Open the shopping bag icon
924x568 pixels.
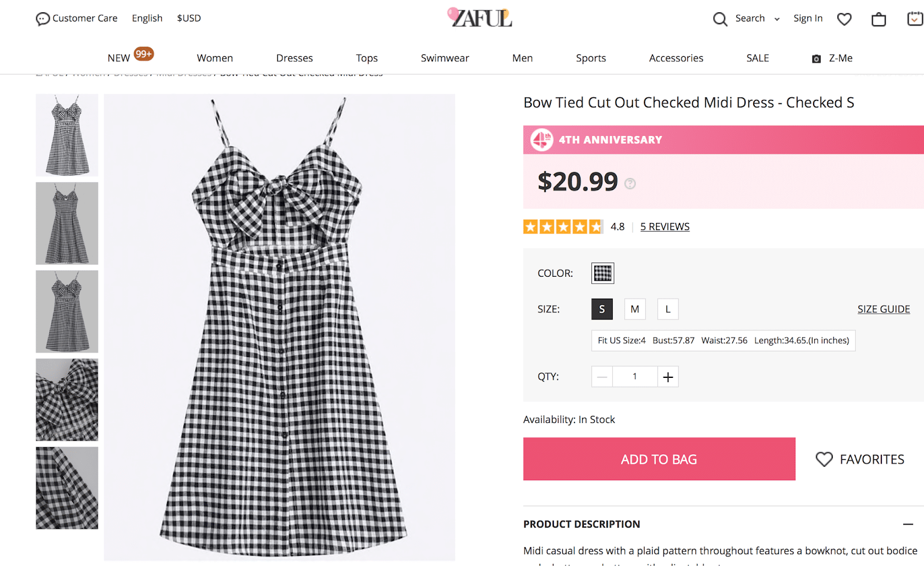878,20
